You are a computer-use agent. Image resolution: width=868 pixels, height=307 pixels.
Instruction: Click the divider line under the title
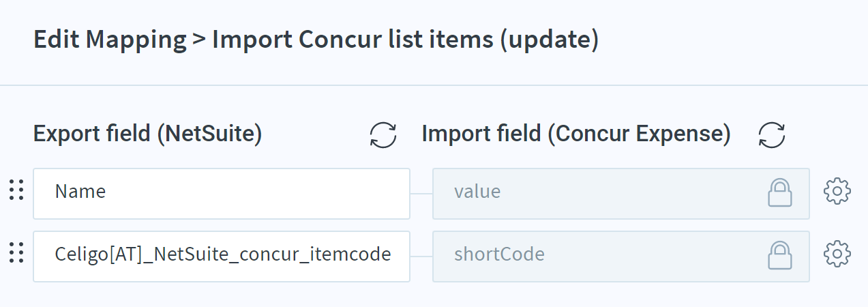pyautogui.click(x=434, y=85)
